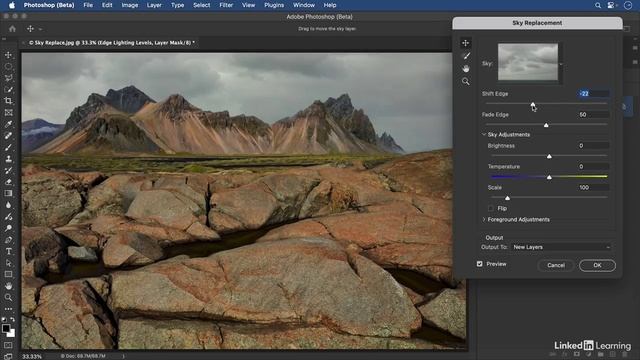Select the Type tool in left toolbar
Viewport: 640px width, 360px height.
coord(9,251)
